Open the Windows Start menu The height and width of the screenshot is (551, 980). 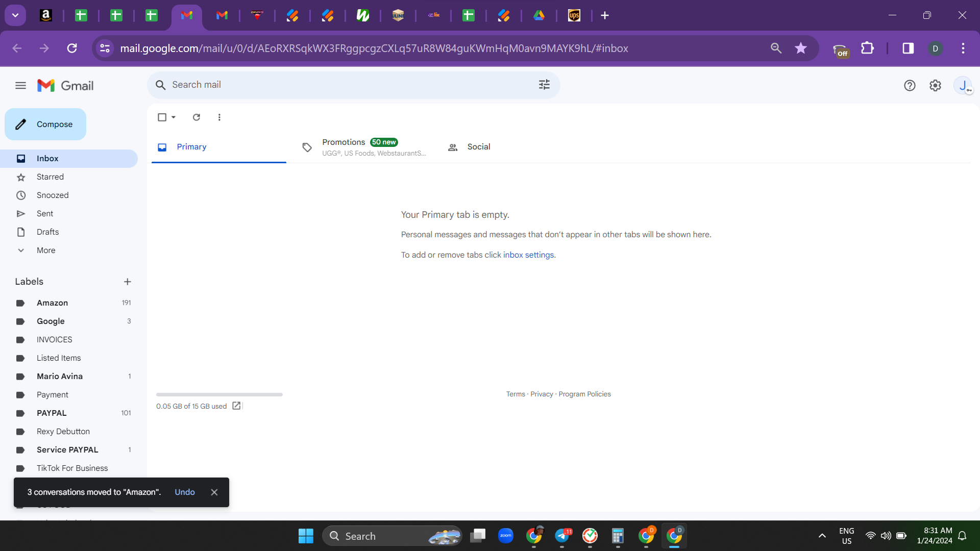[x=306, y=536]
